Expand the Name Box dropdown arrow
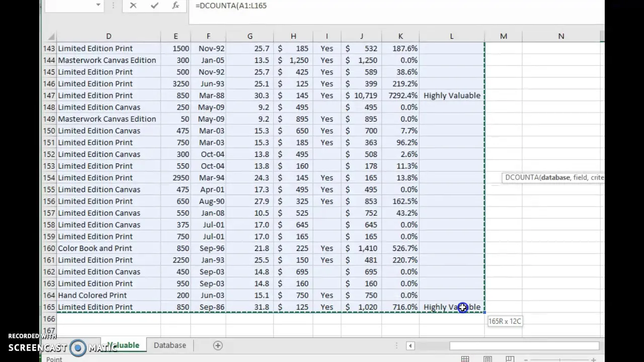The image size is (644, 362). pos(98,6)
